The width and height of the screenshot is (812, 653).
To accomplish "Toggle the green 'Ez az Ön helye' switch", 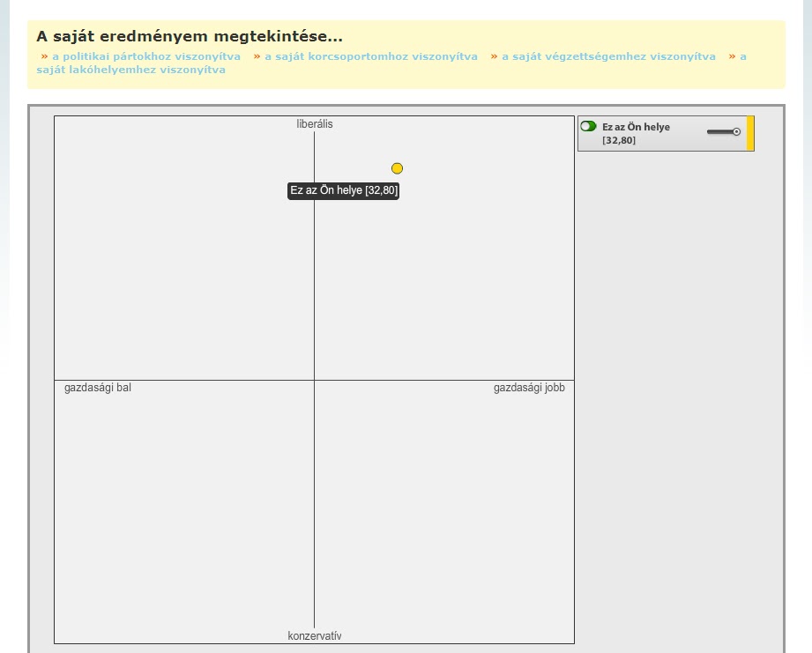I will (588, 126).
